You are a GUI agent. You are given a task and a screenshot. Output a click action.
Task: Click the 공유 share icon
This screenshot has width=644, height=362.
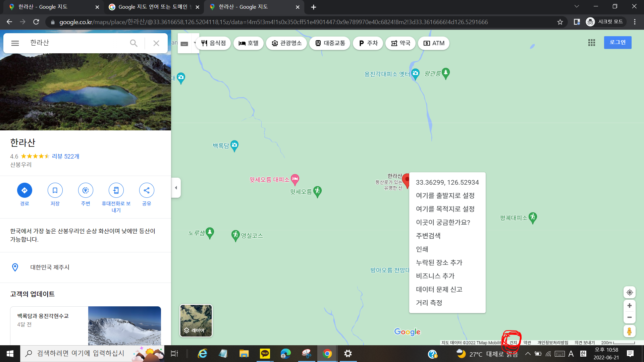147,190
